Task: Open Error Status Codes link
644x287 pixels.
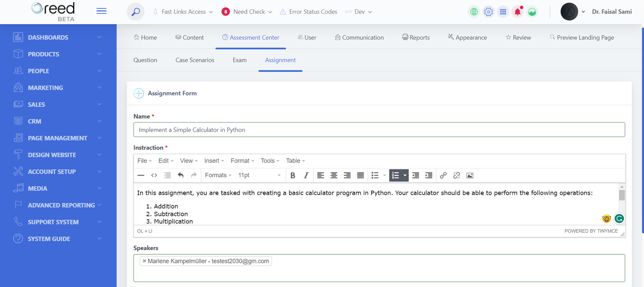Action: 309,12
